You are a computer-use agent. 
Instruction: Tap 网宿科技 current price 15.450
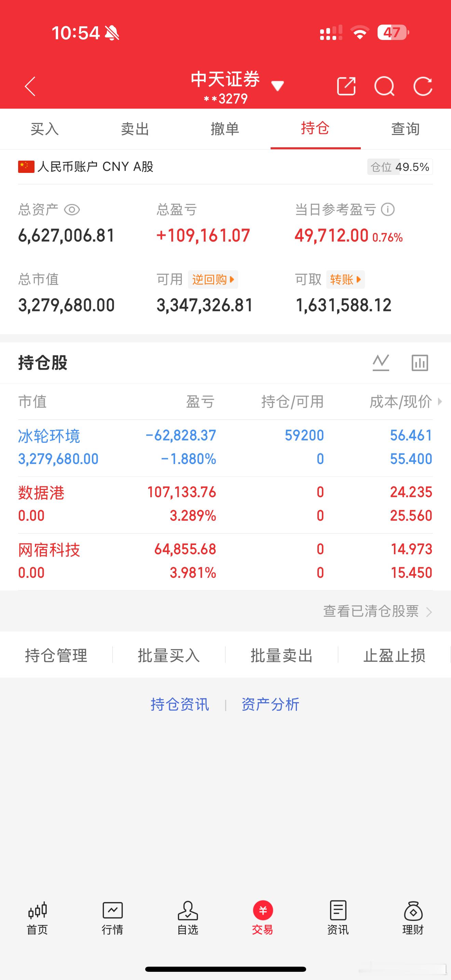pyautogui.click(x=411, y=573)
